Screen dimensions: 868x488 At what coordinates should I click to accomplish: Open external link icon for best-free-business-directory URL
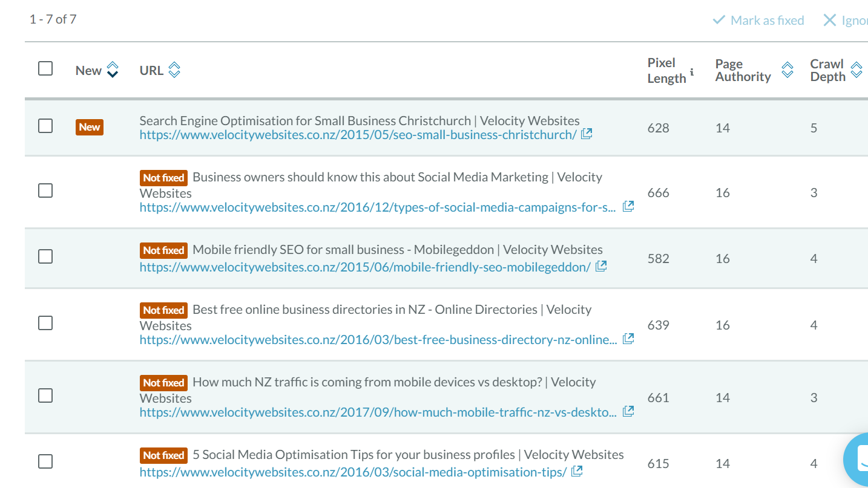[628, 339]
